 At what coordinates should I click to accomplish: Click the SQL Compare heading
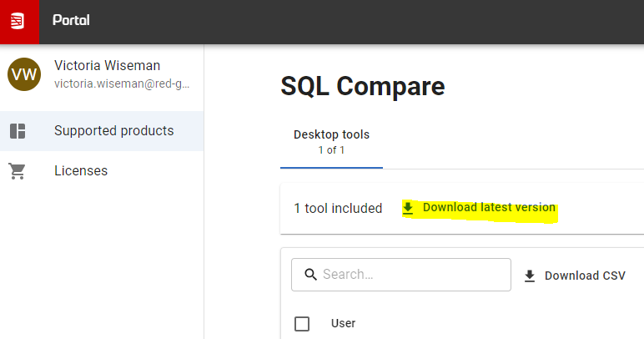click(363, 87)
